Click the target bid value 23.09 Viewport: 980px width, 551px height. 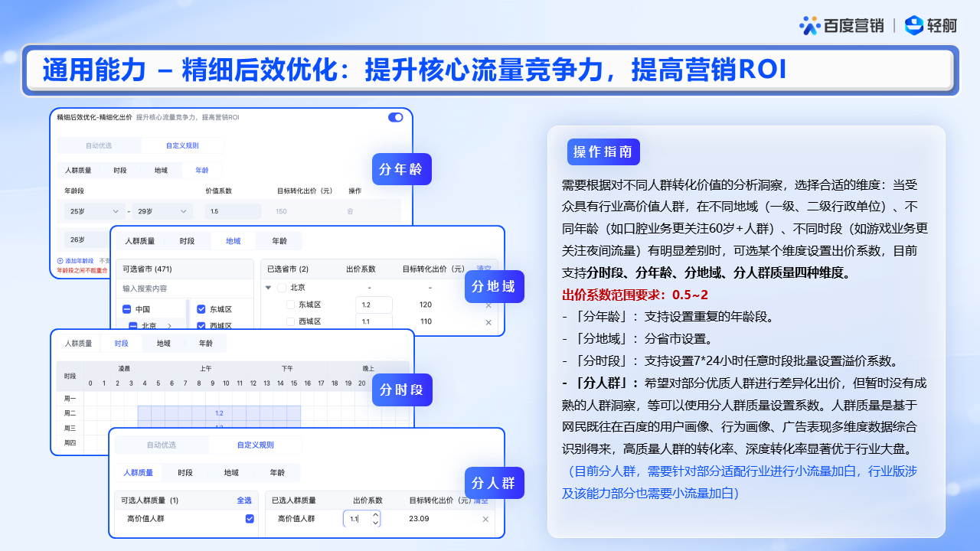click(x=419, y=519)
